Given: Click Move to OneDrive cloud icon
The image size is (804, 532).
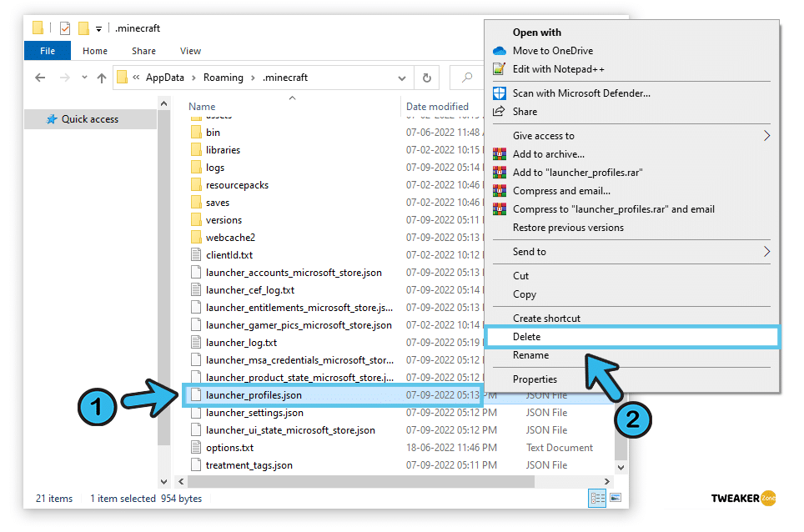Looking at the screenshot, I should click(x=500, y=51).
